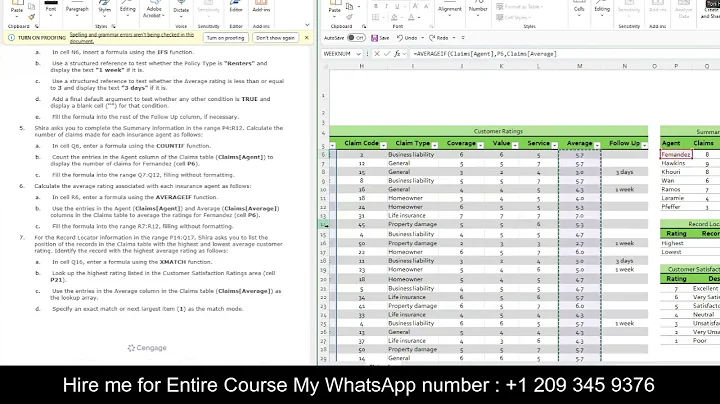Open Adobe Acrobat menu in Word
Viewport: 720px width, 404px height.
point(154,10)
